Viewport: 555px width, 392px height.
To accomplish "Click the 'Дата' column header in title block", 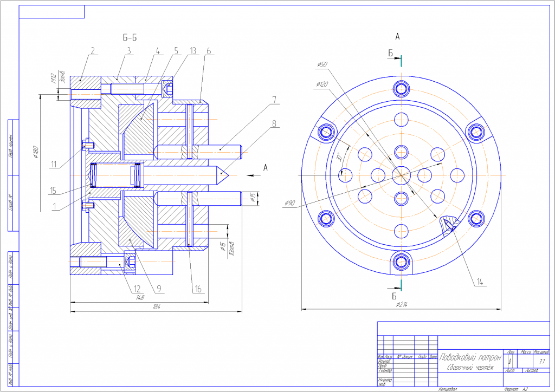I will (433, 357).
